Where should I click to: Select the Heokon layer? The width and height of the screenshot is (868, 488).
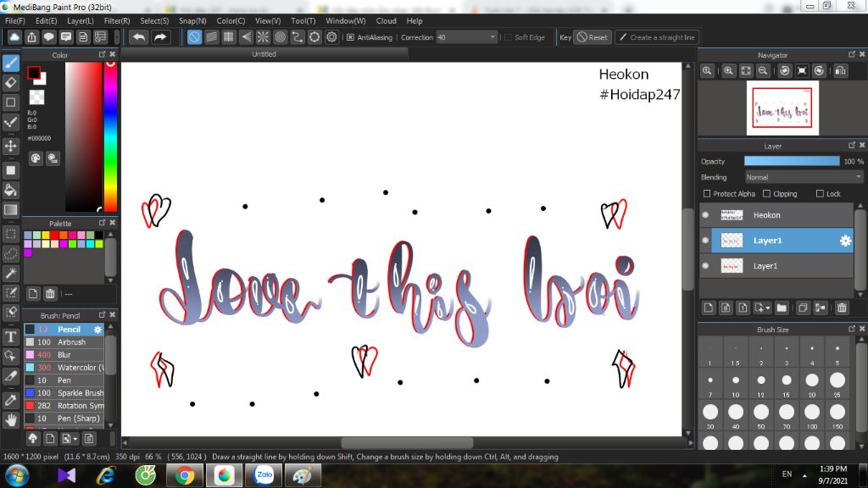tap(782, 215)
